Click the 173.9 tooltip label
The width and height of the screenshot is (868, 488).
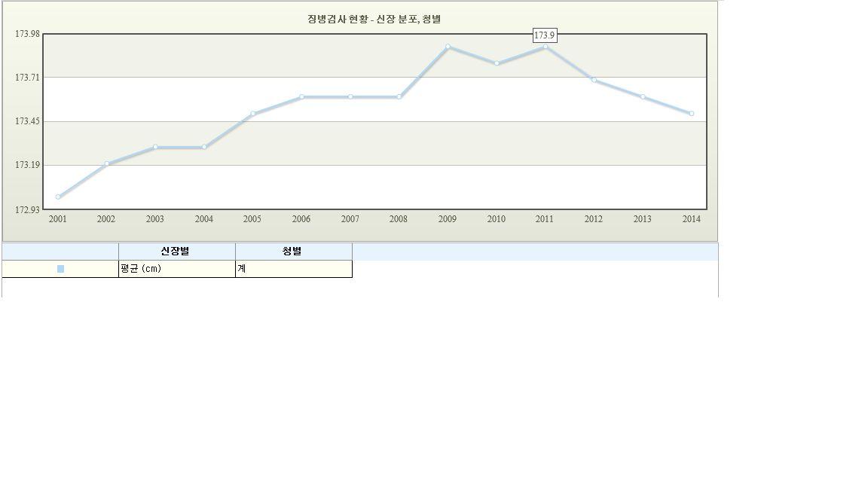pyautogui.click(x=545, y=35)
